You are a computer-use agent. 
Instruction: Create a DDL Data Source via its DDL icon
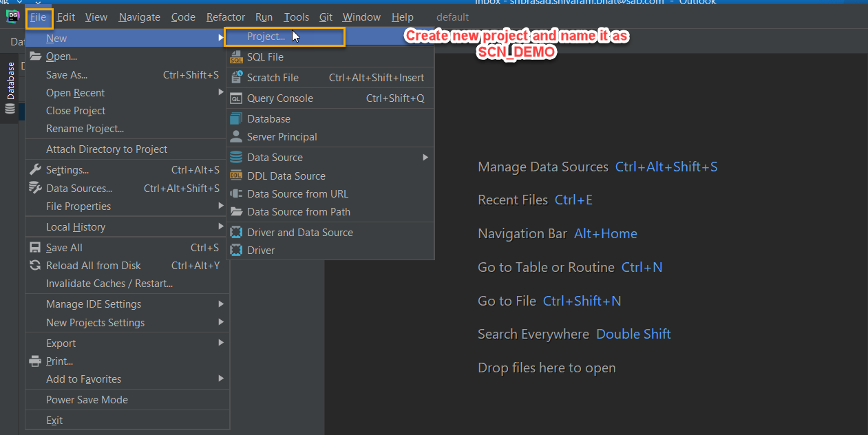tap(237, 176)
